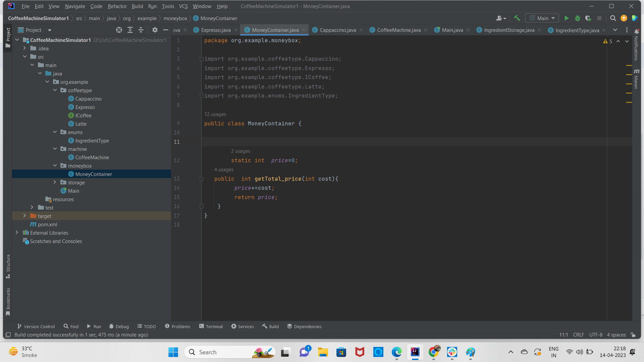644x362 pixels.
Task: Click the IDE update orange arrow icon
Action: tap(624, 18)
